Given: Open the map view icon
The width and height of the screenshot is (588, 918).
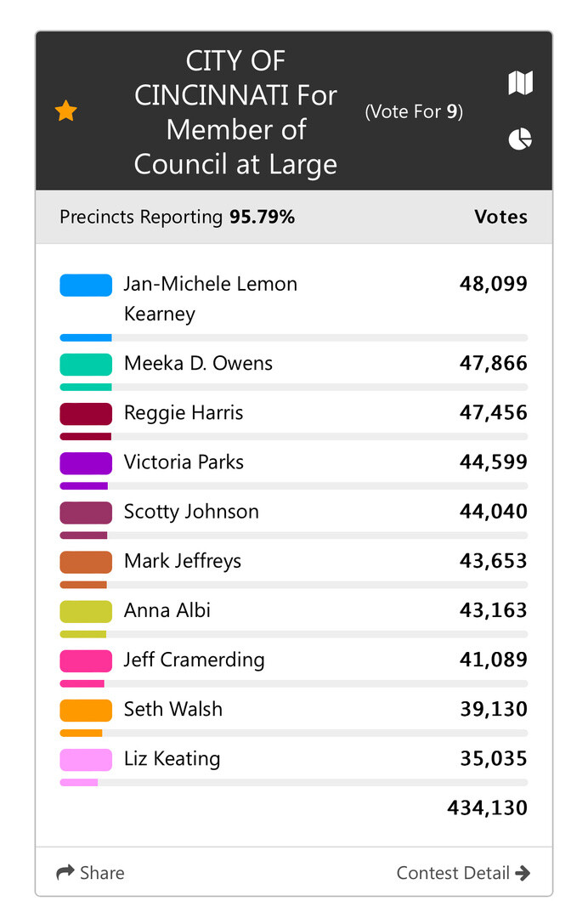Looking at the screenshot, I should tap(520, 82).
